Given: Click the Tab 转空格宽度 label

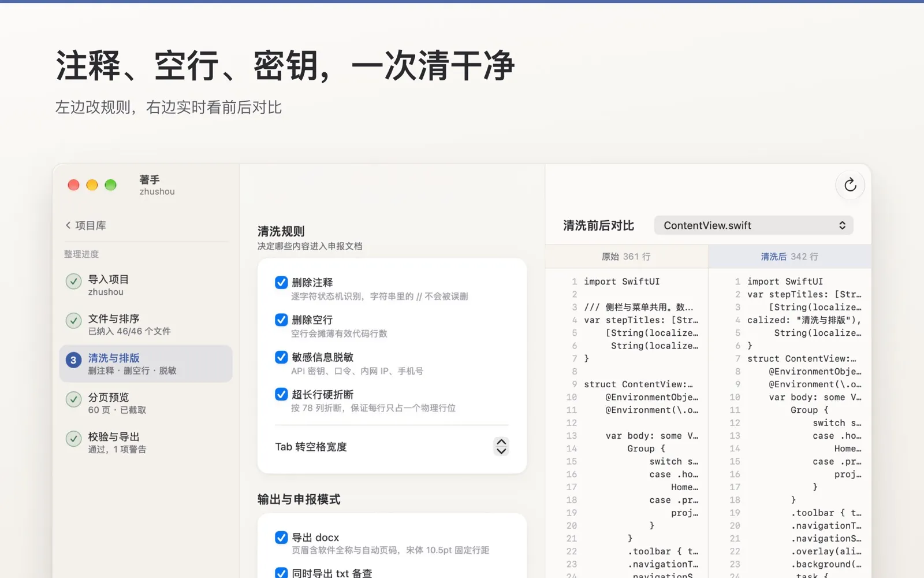Looking at the screenshot, I should (x=311, y=447).
